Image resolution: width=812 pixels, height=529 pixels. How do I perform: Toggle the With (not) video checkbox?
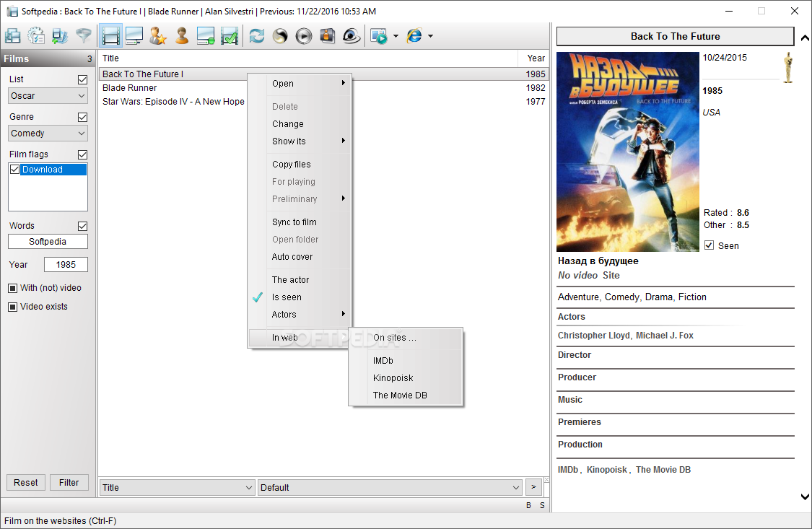click(x=13, y=288)
